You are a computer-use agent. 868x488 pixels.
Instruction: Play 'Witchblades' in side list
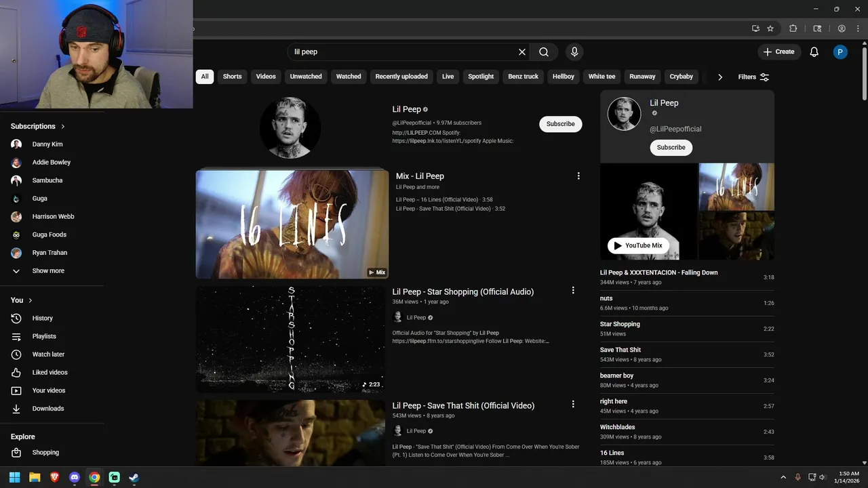pyautogui.click(x=687, y=432)
